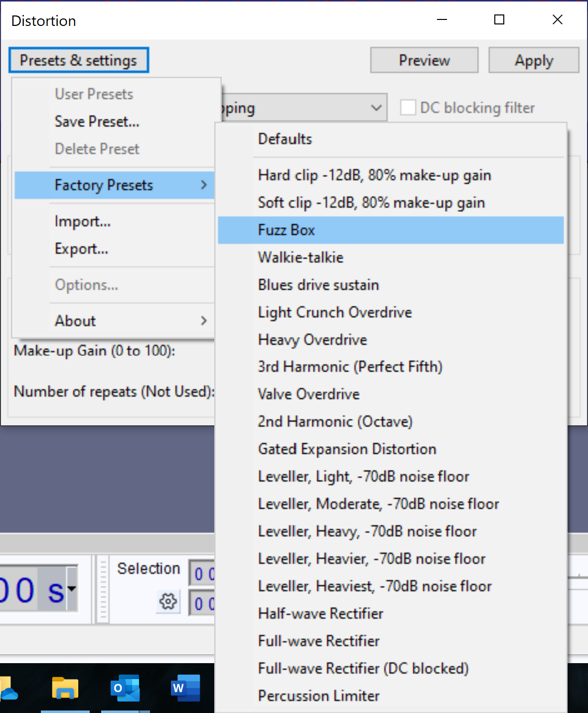Expand the distortion type dropdown
This screenshot has width=588, height=713.
pyautogui.click(x=376, y=108)
